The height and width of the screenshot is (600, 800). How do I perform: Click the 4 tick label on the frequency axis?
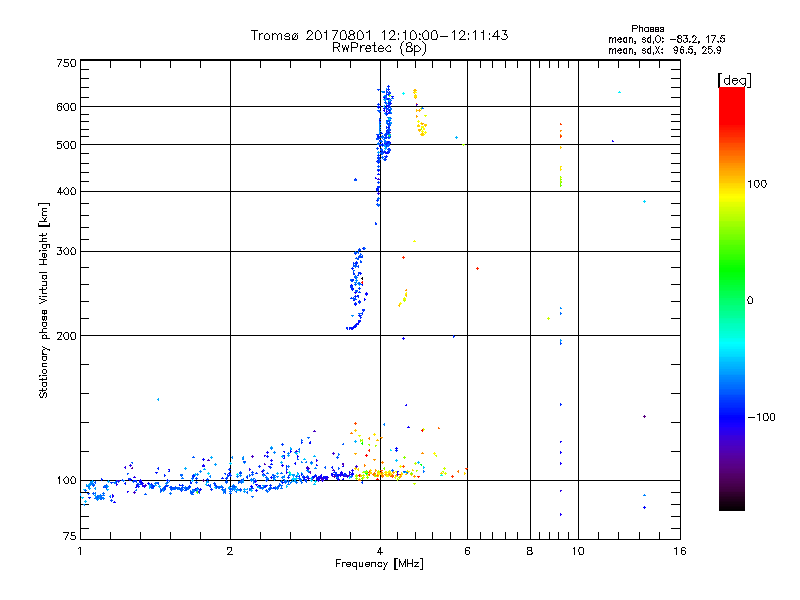click(x=380, y=551)
